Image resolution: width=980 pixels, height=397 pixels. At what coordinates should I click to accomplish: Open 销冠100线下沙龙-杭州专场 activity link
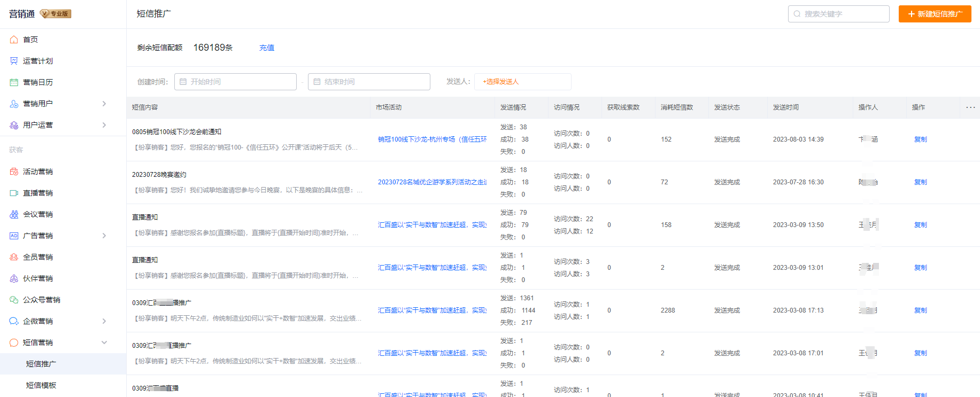click(x=432, y=139)
